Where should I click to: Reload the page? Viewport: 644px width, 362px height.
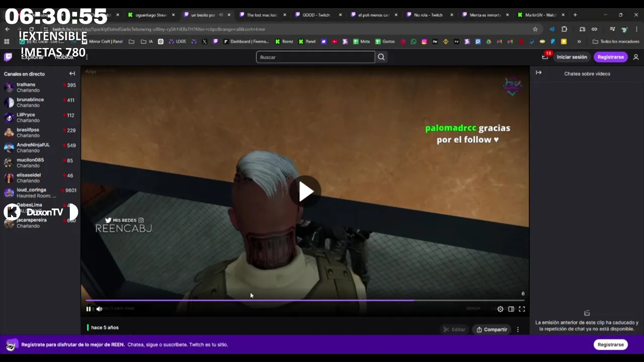point(31,29)
